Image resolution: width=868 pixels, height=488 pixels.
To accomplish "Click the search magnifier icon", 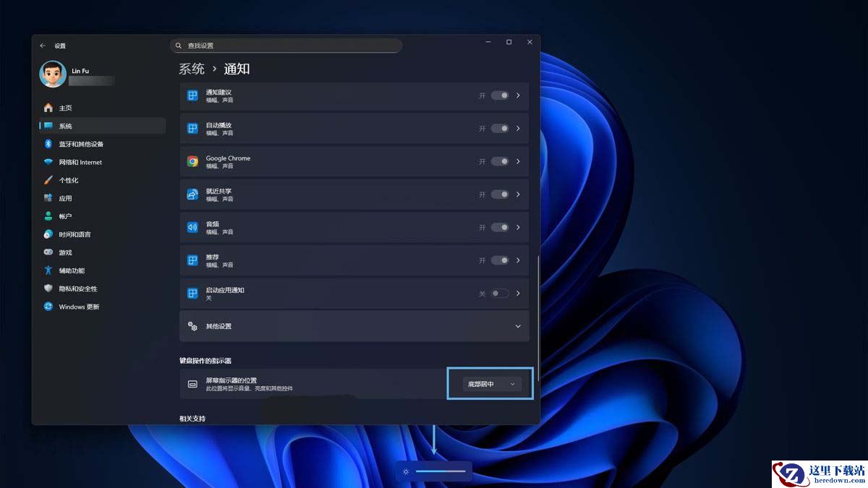I will [179, 46].
